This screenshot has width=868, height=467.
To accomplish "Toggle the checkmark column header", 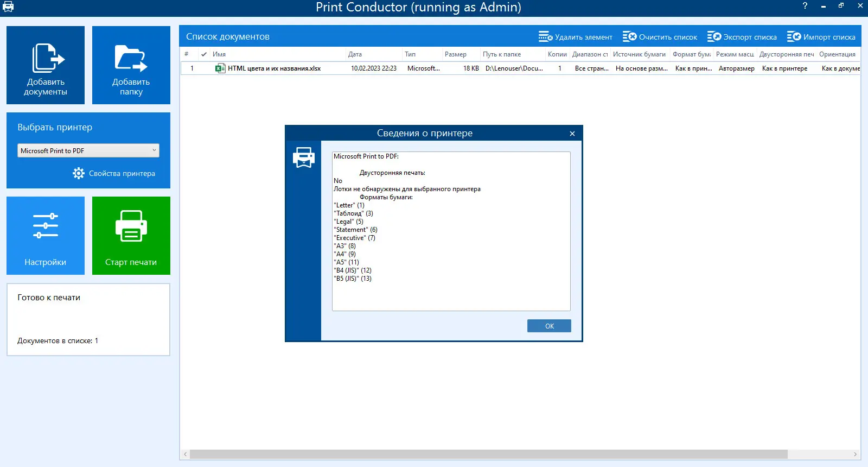I will tap(204, 54).
